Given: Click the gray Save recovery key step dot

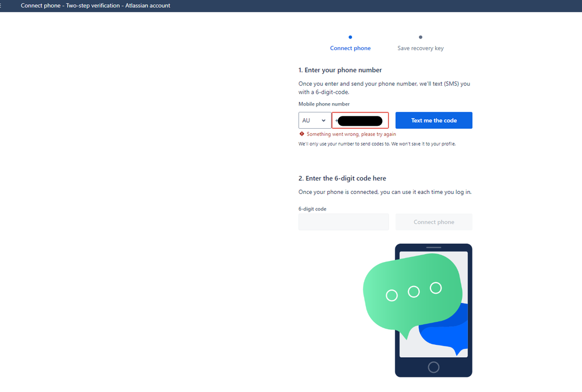Looking at the screenshot, I should coord(420,37).
